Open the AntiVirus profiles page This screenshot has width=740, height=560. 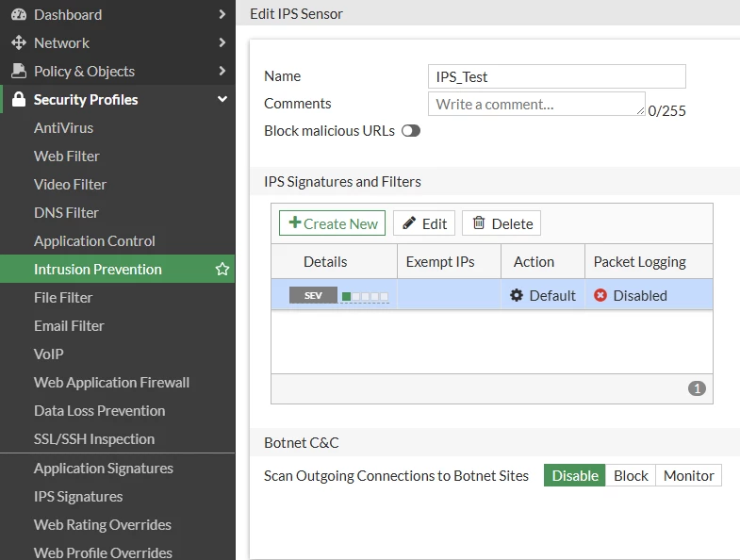(64, 128)
